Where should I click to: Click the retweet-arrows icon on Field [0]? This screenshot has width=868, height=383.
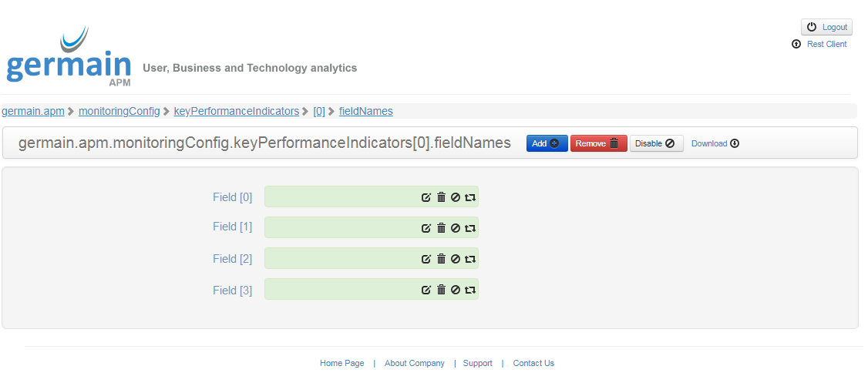click(470, 197)
